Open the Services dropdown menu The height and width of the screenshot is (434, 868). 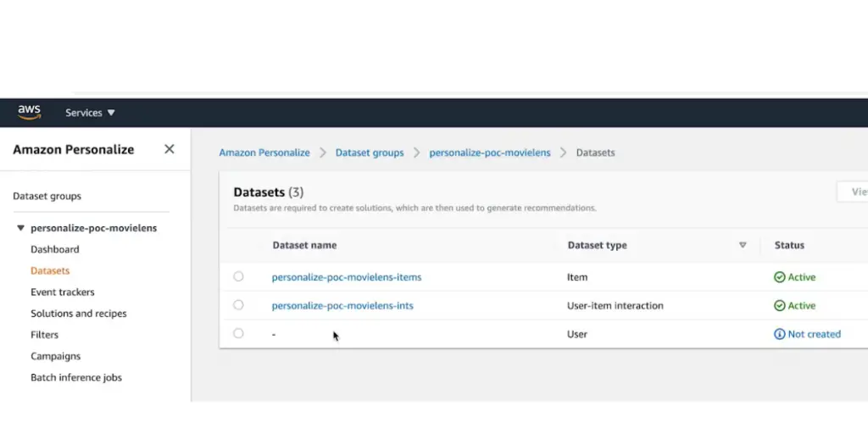pos(90,113)
